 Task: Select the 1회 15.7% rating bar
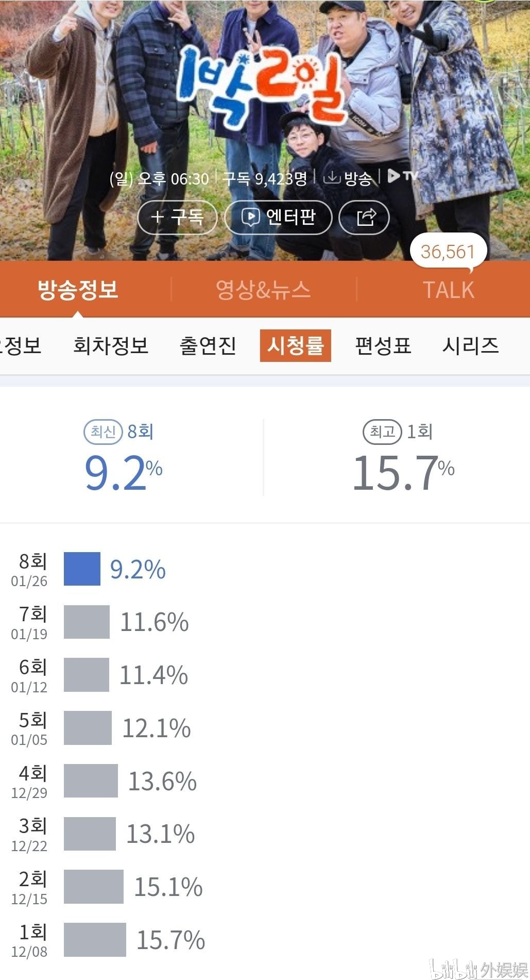[95, 939]
